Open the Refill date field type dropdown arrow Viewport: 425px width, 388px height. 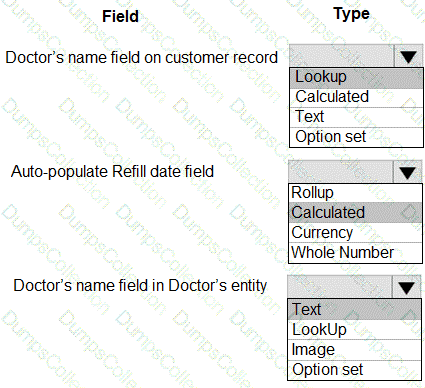(407, 172)
